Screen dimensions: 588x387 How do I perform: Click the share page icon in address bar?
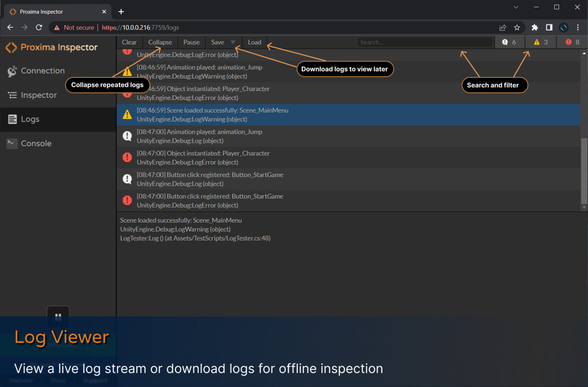[503, 27]
